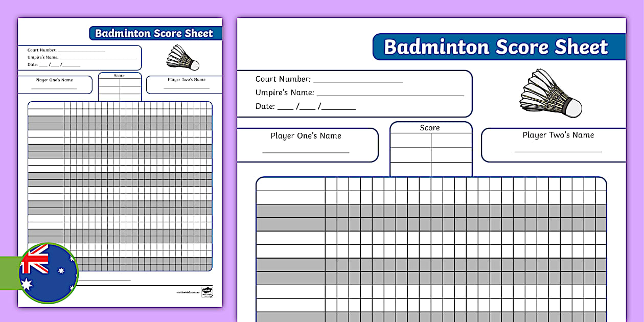This screenshot has width=644, height=322.
Task: Expand the Player One's Name box
Action: 306,145
